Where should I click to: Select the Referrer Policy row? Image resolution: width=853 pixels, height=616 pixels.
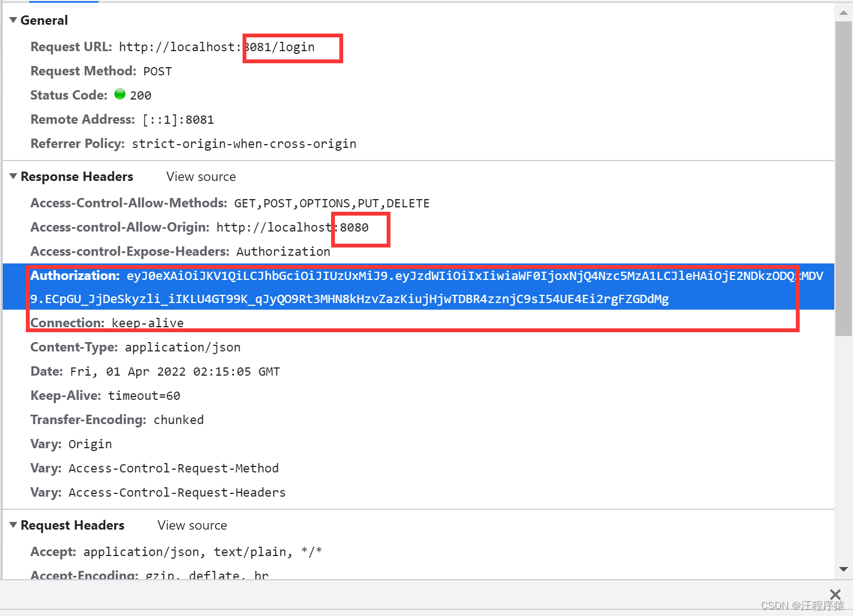419,144
